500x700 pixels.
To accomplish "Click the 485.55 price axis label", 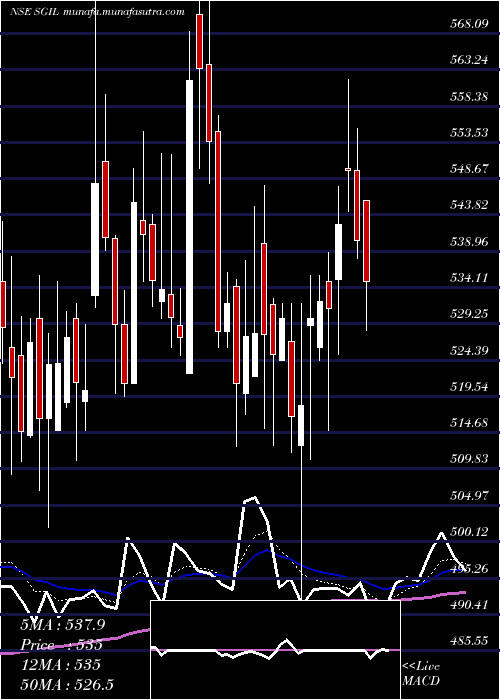I will point(468,641).
